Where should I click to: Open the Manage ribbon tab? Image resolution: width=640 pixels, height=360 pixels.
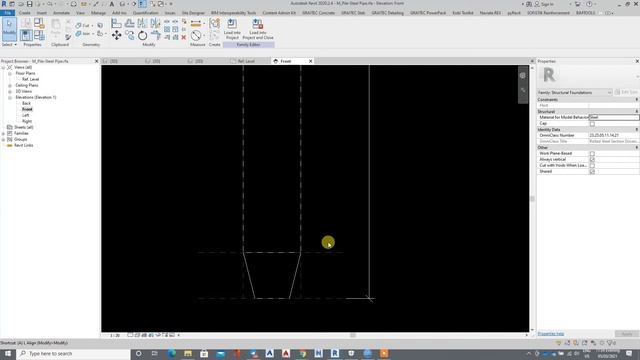(x=98, y=13)
